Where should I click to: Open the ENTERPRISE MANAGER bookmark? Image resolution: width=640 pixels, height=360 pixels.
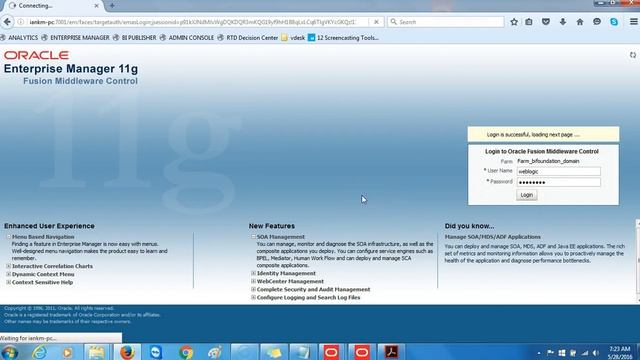tap(76, 38)
